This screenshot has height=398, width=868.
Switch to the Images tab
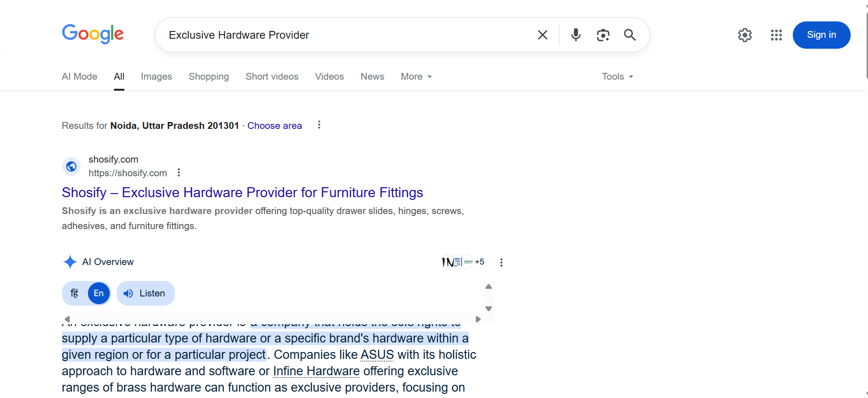coord(156,77)
